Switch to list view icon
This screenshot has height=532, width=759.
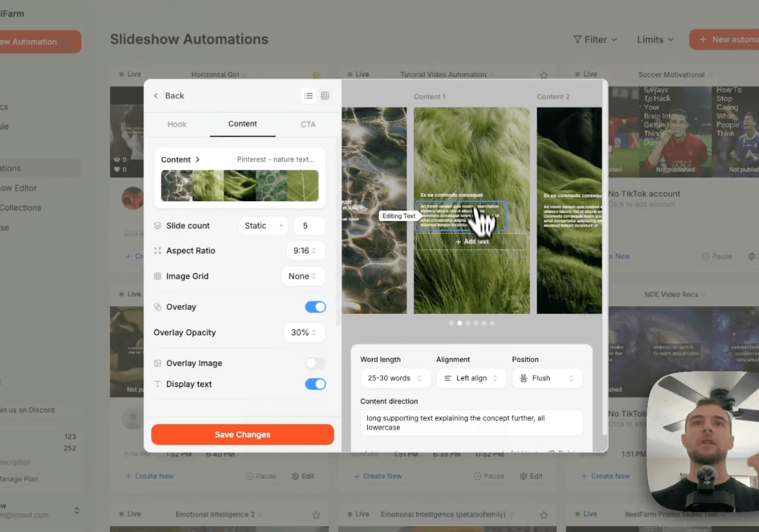[309, 96]
